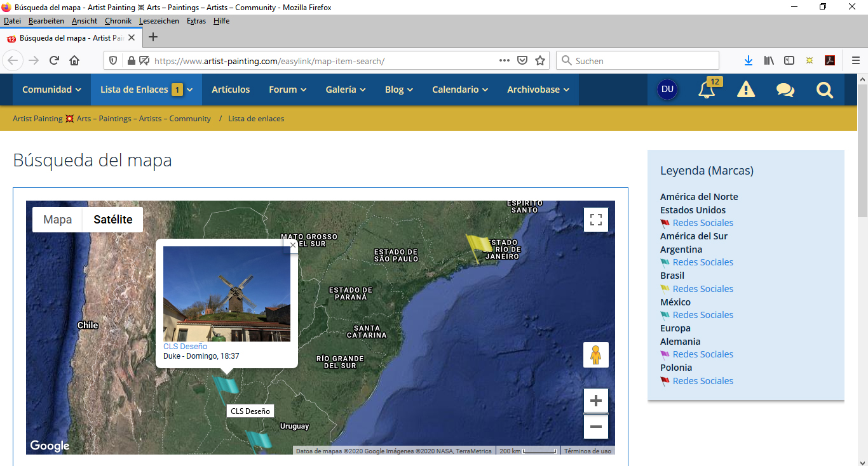
Task: Open the conversations chat bubbles icon
Action: coord(785,90)
